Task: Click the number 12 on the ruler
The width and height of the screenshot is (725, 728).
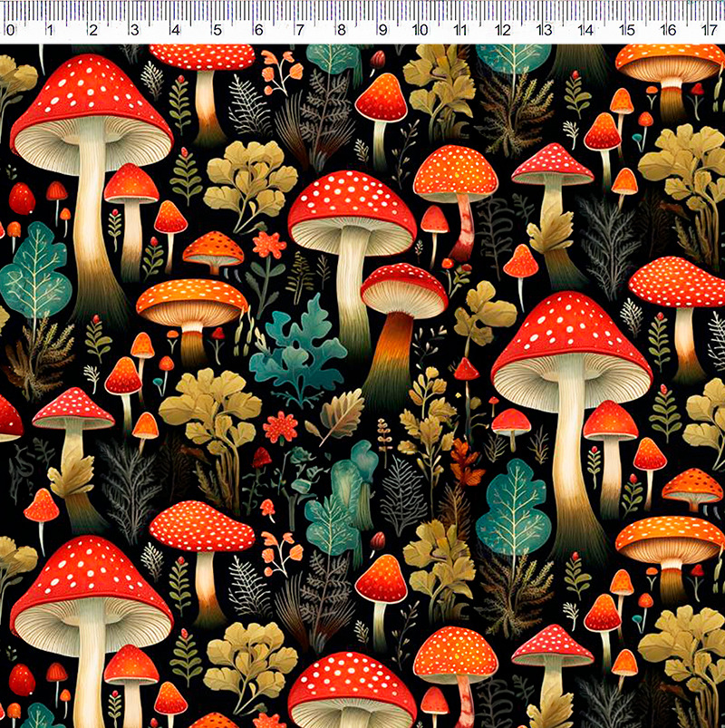Action: [x=504, y=31]
